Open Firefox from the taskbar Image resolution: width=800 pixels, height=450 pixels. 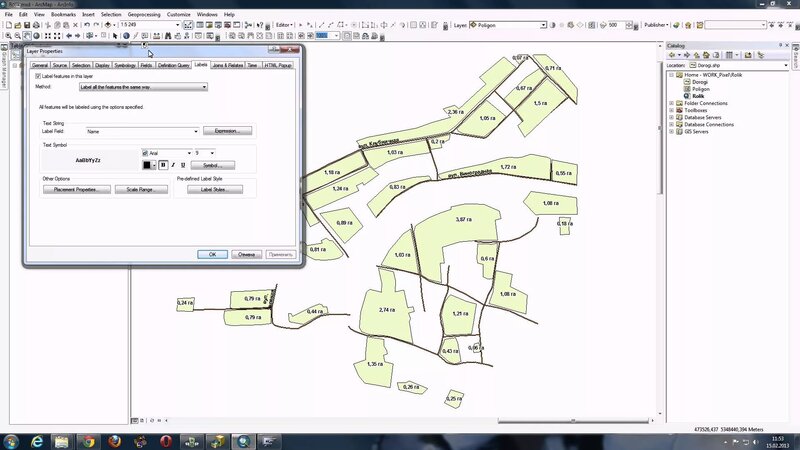(114, 441)
